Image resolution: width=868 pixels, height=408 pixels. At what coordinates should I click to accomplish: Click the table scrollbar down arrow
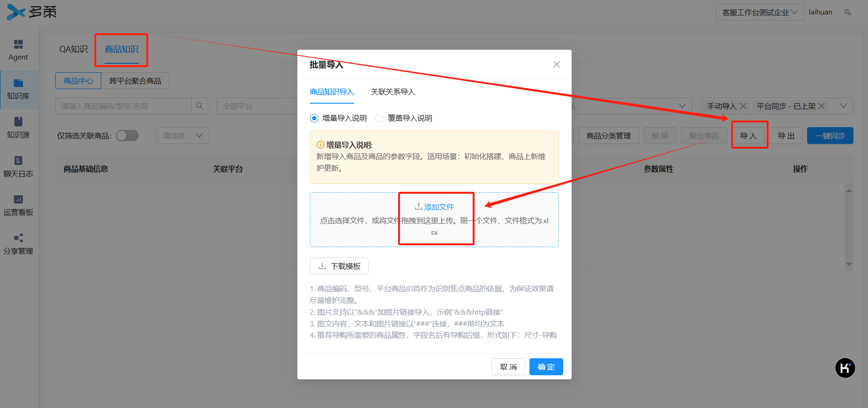(x=849, y=264)
